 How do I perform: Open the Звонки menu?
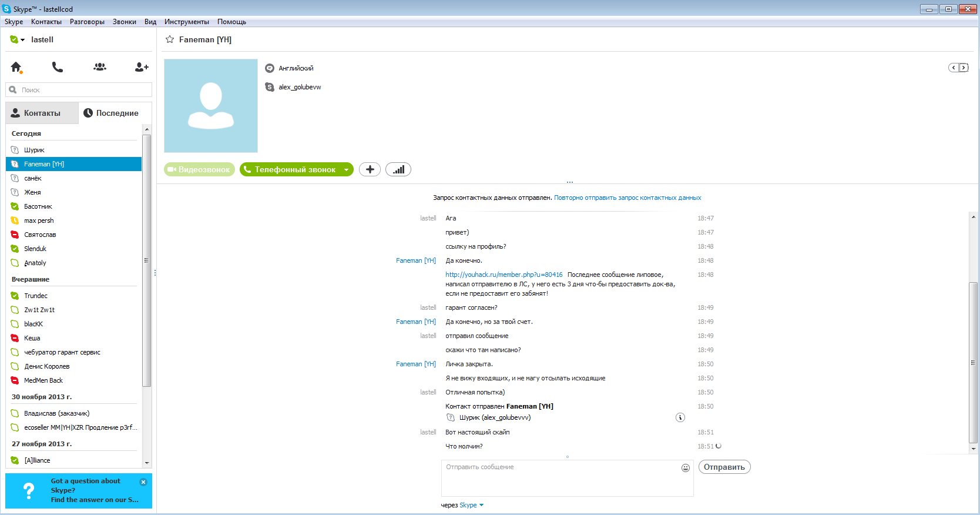(x=125, y=22)
